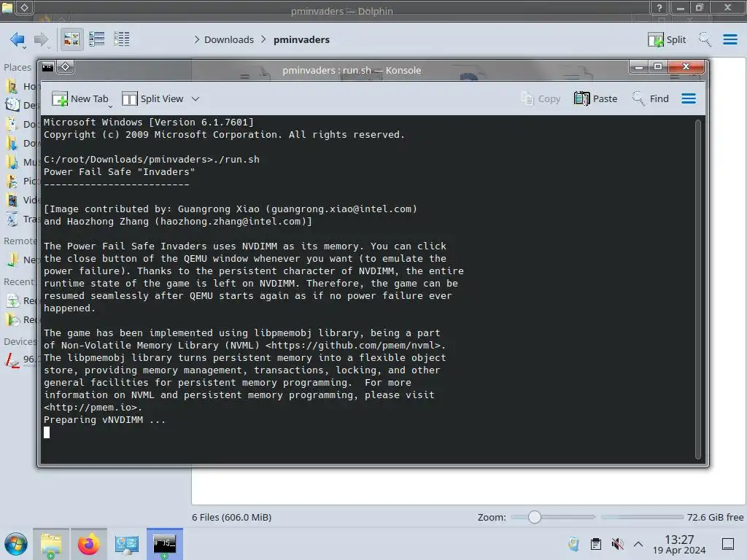747x560 pixels.
Task: Select the first Recent entry in Places
Action: [x=21, y=300]
